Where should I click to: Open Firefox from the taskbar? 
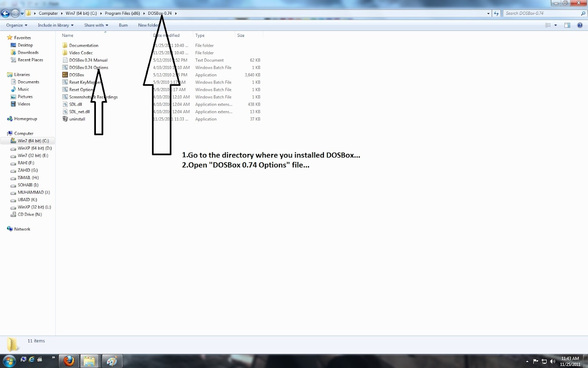click(69, 361)
